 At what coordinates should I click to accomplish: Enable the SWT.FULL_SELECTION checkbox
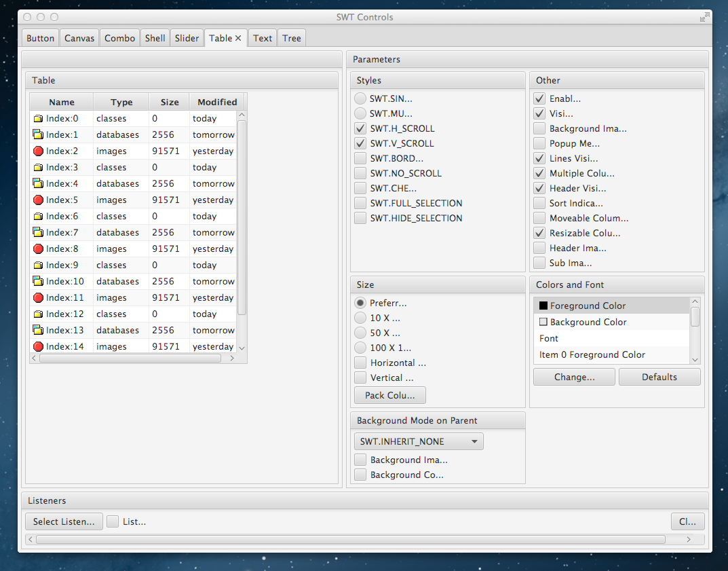(360, 203)
